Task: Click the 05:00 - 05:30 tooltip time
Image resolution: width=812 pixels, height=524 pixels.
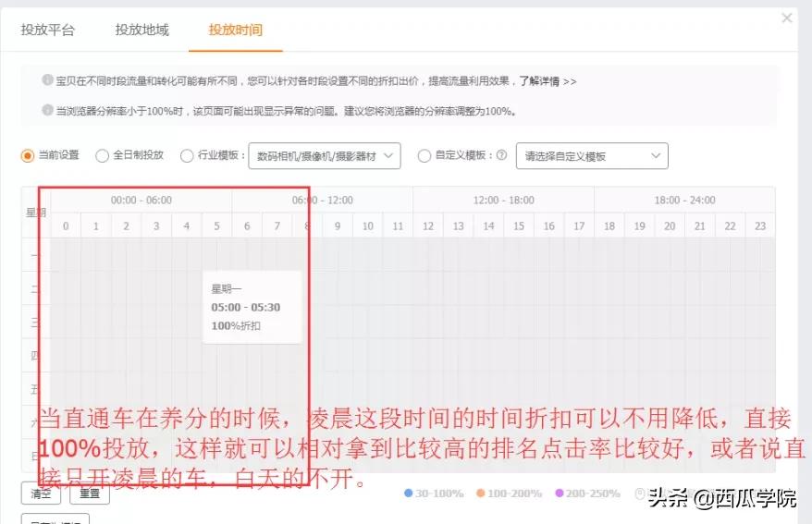Action: pyautogui.click(x=245, y=307)
